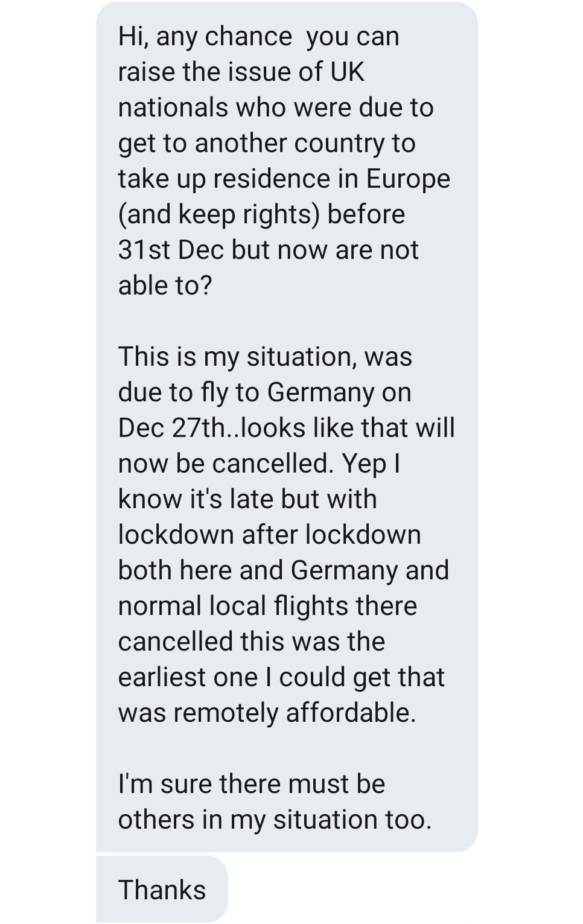Image resolution: width=583 pixels, height=924 pixels.
Task: Click the line 'normal local flights there'
Action: [x=267, y=606]
